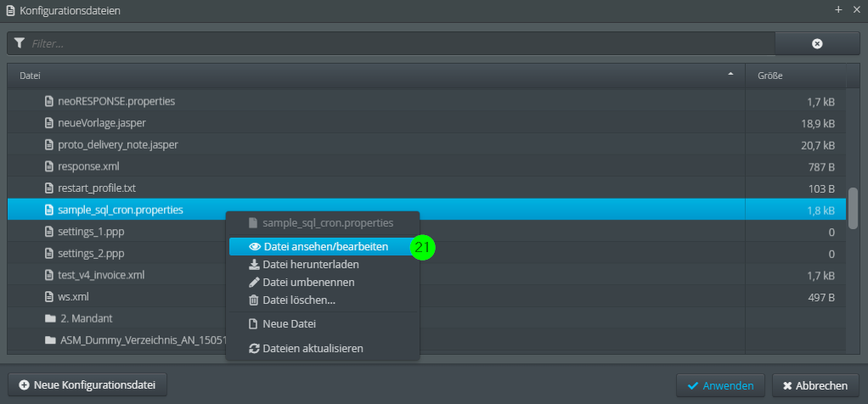Click the plus icon in the title bar
The width and height of the screenshot is (868, 404).
tap(838, 10)
